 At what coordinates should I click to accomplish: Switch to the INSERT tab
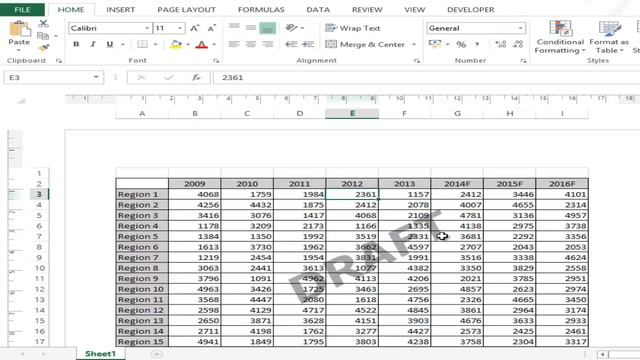120,9
